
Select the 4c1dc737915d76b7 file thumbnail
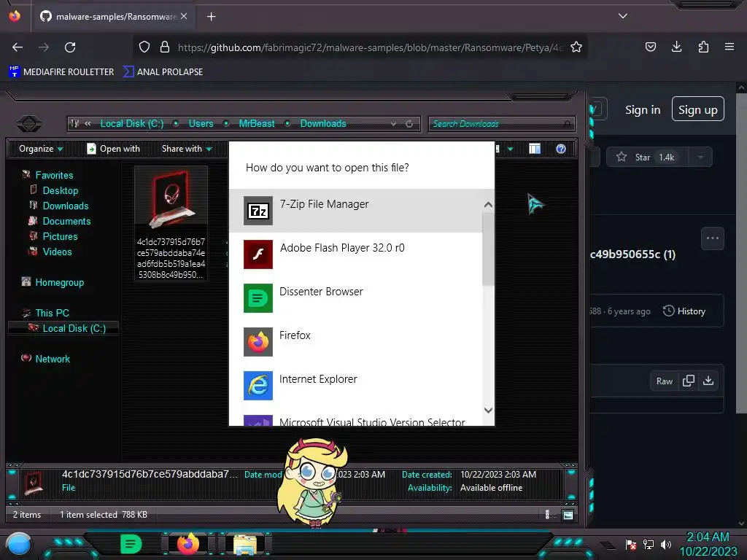(x=171, y=223)
